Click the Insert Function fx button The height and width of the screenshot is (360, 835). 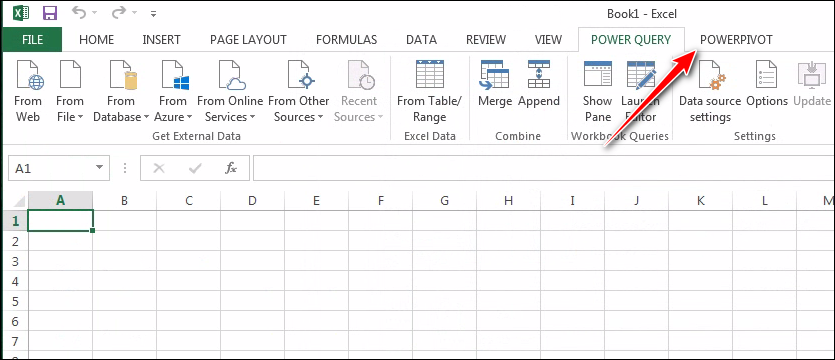pyautogui.click(x=231, y=168)
